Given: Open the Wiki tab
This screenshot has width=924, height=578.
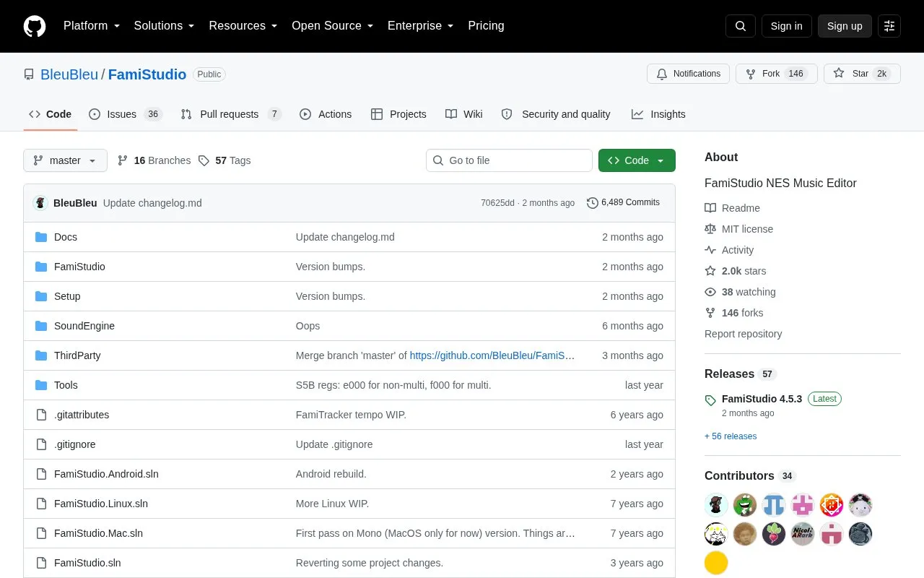Looking at the screenshot, I should point(464,114).
